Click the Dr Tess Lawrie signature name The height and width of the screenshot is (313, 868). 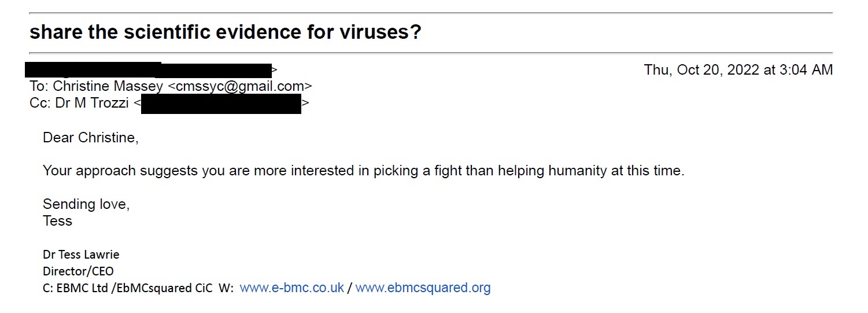81,255
